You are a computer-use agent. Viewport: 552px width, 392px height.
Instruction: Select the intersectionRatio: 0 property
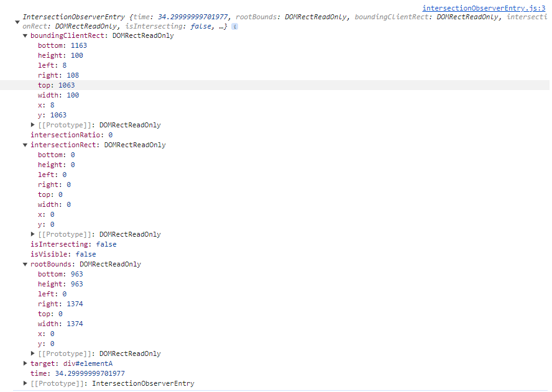tap(71, 135)
